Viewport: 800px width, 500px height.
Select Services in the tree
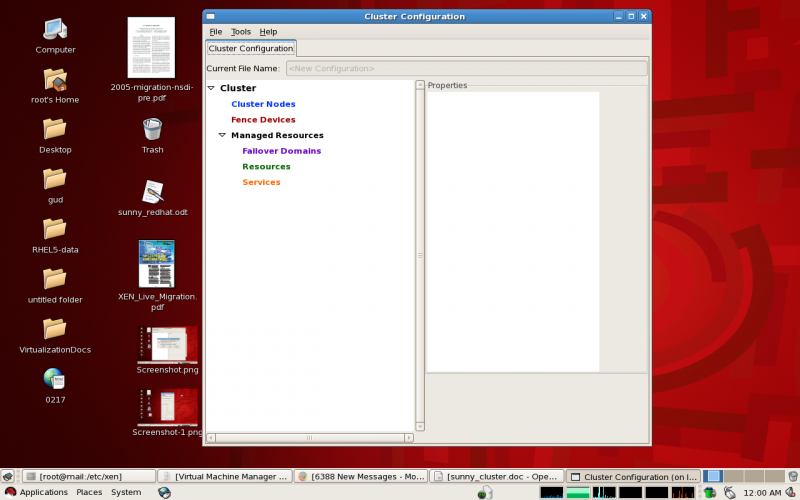click(261, 182)
